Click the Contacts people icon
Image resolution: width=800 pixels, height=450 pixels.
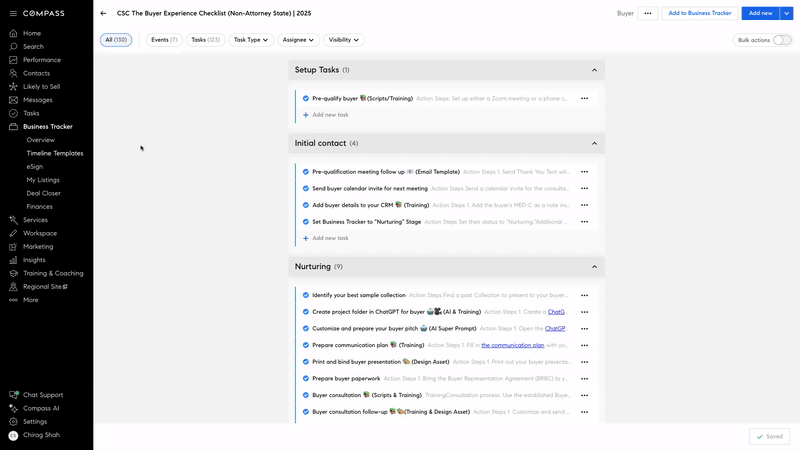pyautogui.click(x=13, y=73)
